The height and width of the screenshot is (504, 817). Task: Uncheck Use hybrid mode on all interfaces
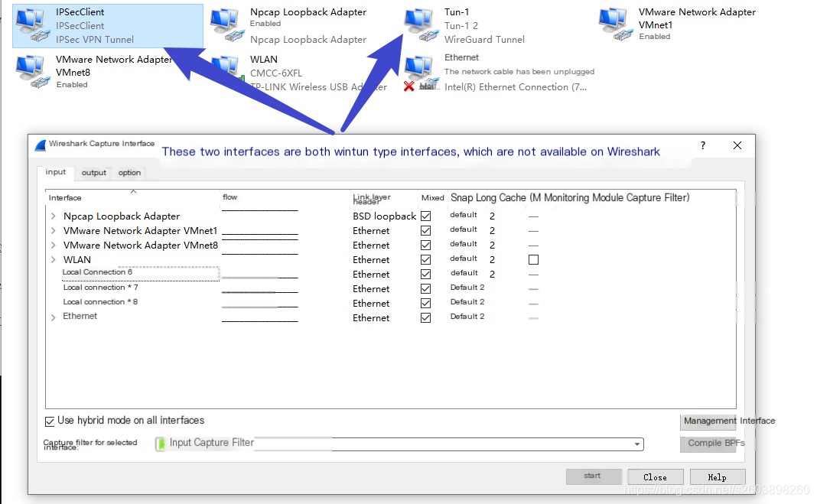coord(50,421)
